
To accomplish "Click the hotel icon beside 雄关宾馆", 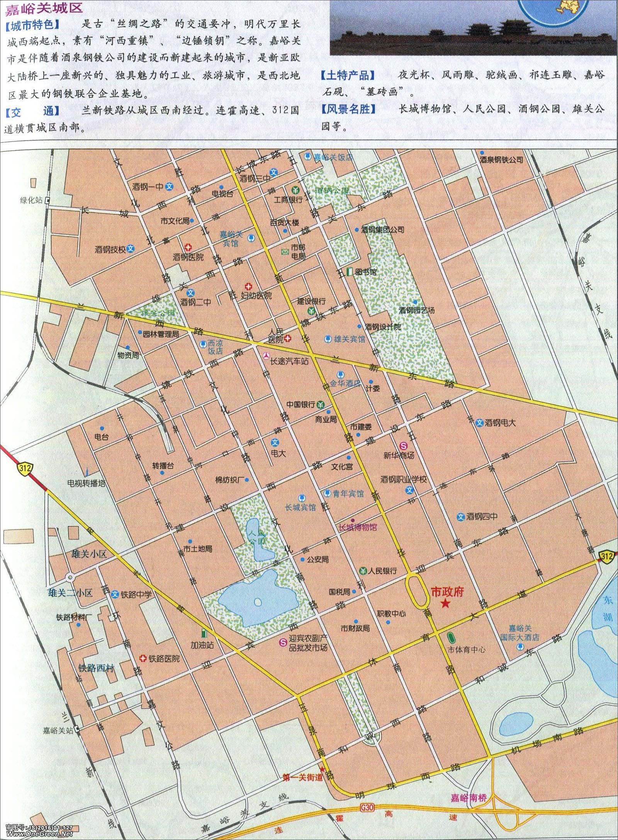I will 328,339.
